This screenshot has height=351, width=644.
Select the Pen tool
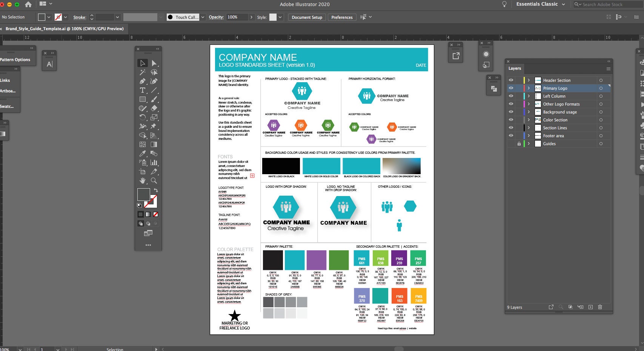point(142,81)
